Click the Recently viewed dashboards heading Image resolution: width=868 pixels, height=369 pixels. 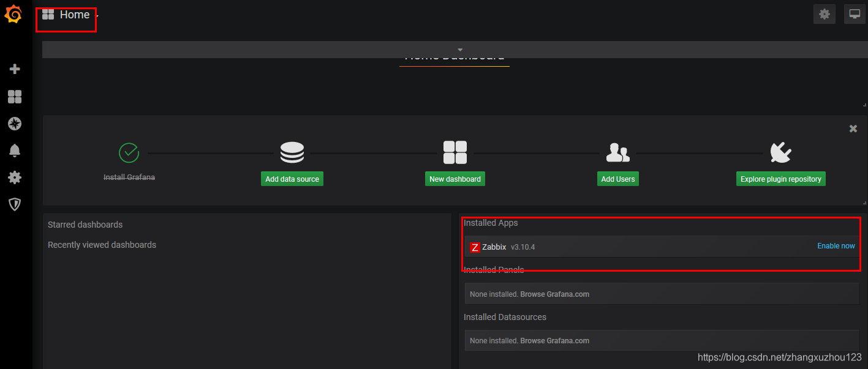pos(102,245)
